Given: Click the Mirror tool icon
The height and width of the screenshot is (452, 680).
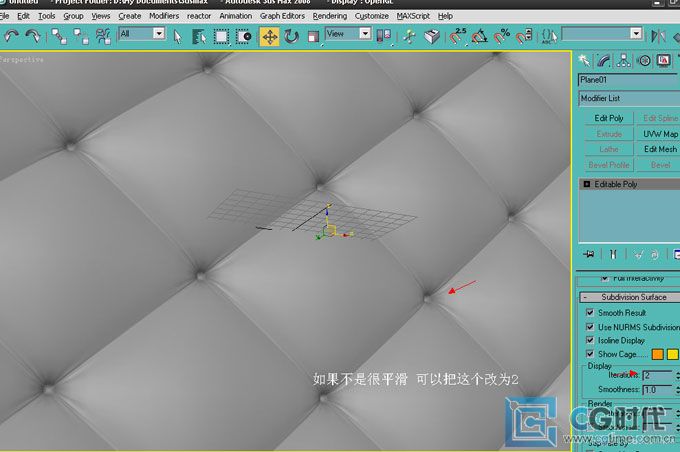Looking at the screenshot, I should click(658, 36).
